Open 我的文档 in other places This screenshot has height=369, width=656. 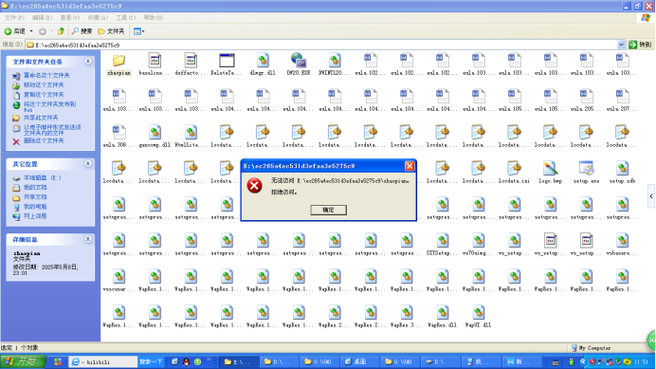pos(35,187)
